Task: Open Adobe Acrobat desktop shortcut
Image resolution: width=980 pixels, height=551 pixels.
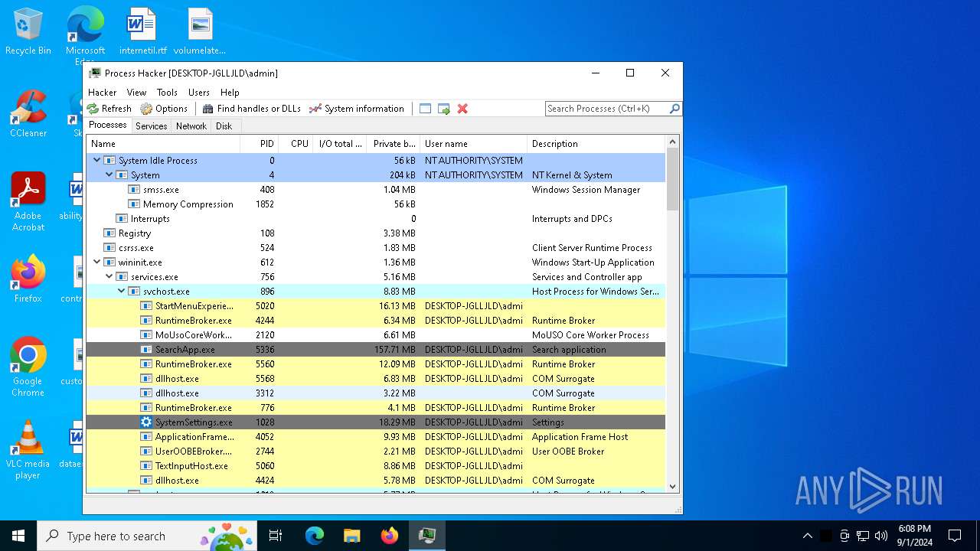Action: [x=28, y=202]
